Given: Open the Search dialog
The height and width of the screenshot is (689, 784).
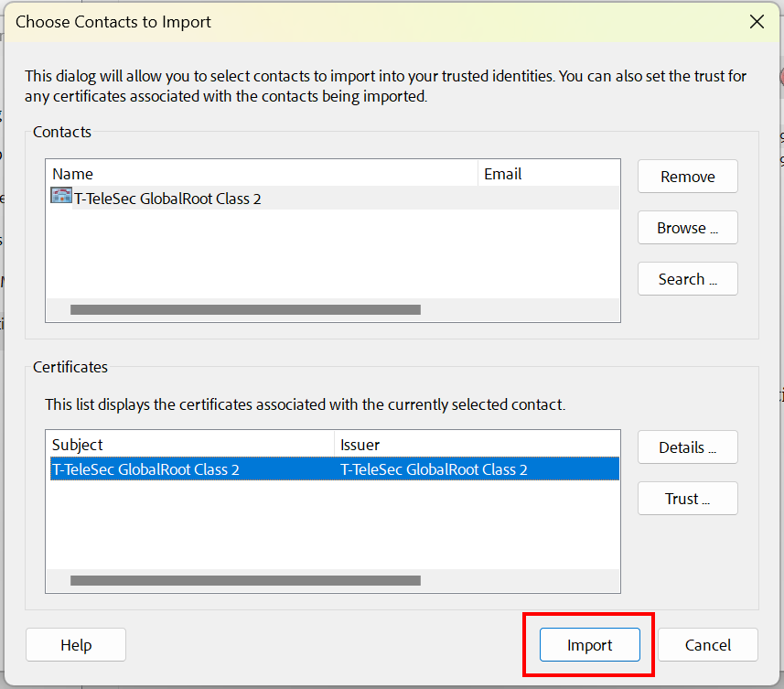Looking at the screenshot, I should pos(687,278).
